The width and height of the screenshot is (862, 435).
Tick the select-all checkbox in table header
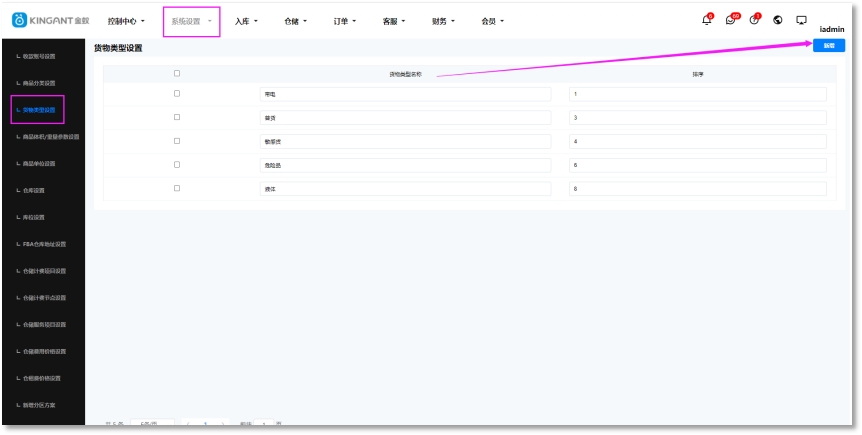pos(177,74)
